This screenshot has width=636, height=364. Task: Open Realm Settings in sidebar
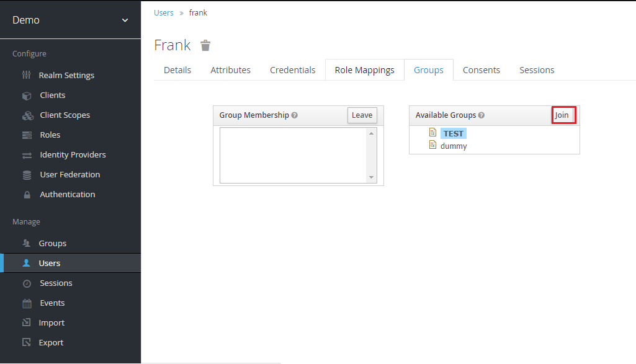point(66,76)
